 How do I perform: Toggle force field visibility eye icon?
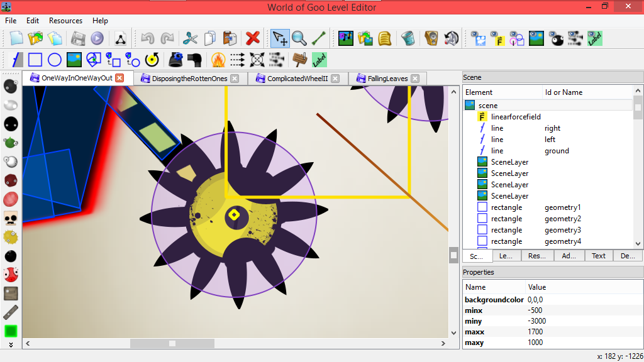coord(497,38)
